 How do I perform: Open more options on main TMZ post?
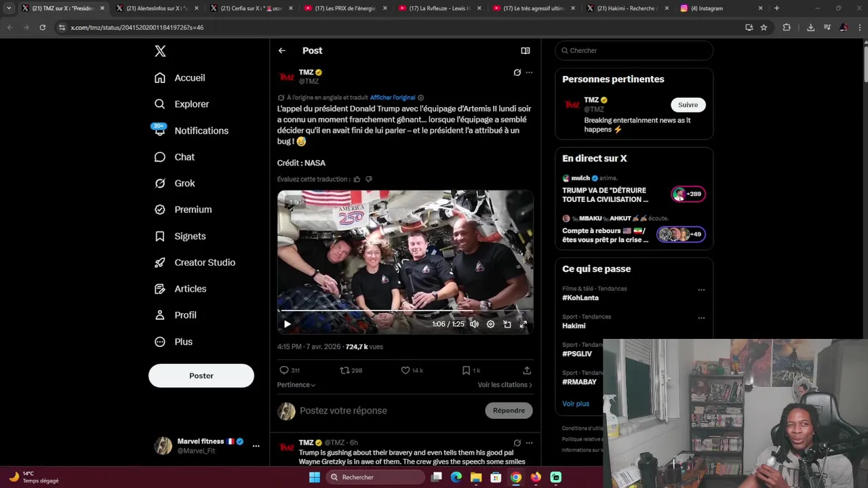click(530, 73)
